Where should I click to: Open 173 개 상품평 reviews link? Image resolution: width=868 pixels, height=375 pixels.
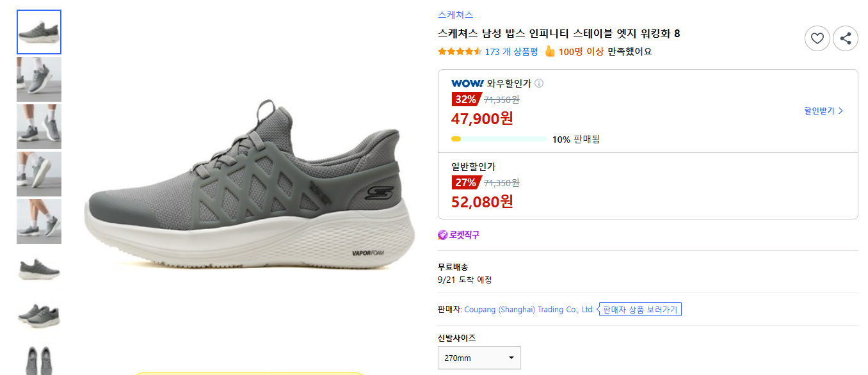click(511, 52)
